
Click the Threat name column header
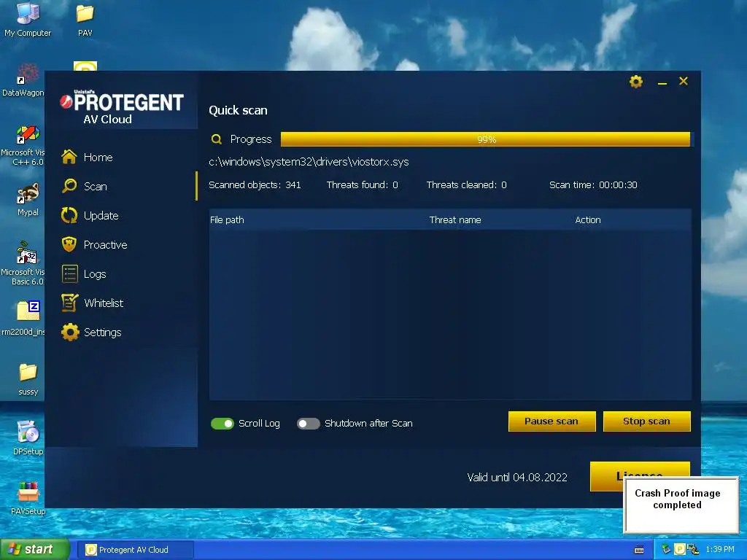point(455,220)
